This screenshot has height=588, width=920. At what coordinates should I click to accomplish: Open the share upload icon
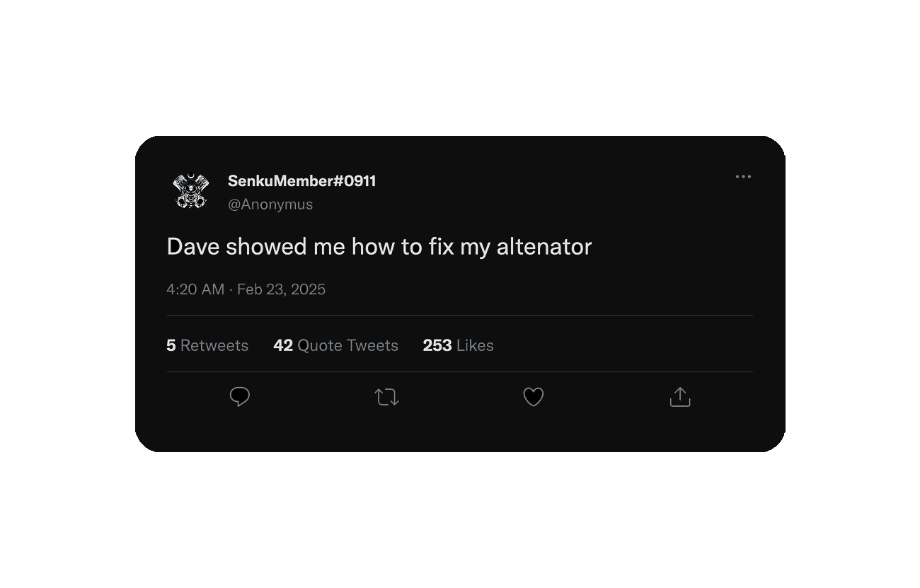point(679,397)
